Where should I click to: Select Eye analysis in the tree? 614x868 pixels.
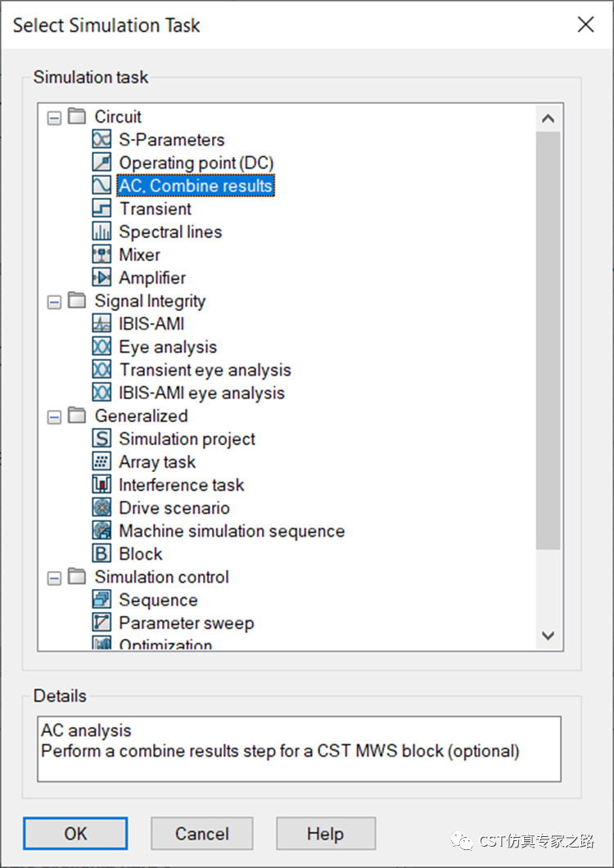click(168, 347)
